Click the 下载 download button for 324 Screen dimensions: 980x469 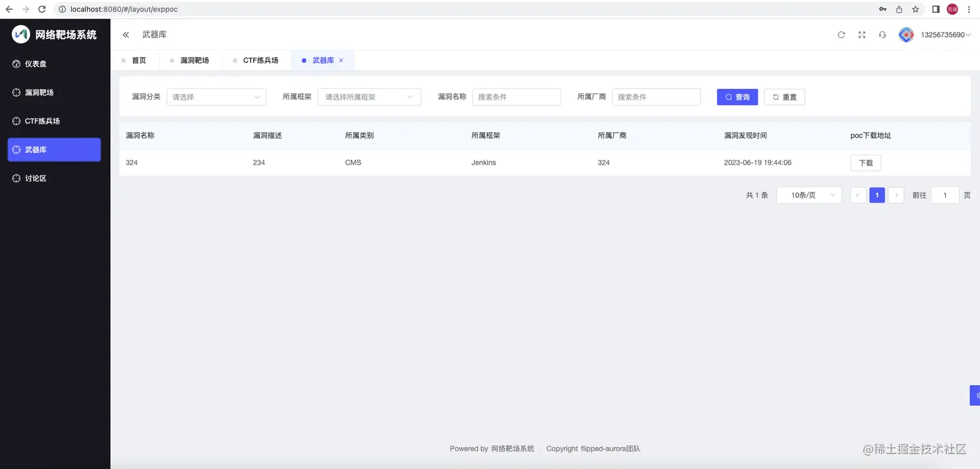(x=865, y=163)
